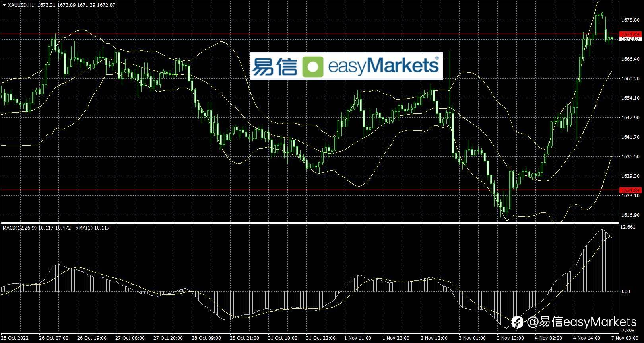
Task: Click the high price 1673.89 in header
Action: click(x=67, y=5)
